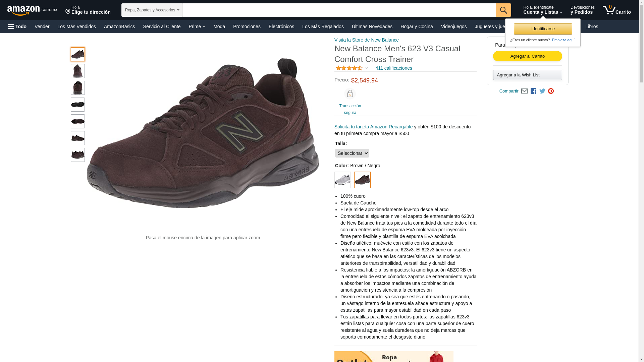Add the shoe to cart with Agregar al Carrito
644x362 pixels.
[x=527, y=56]
